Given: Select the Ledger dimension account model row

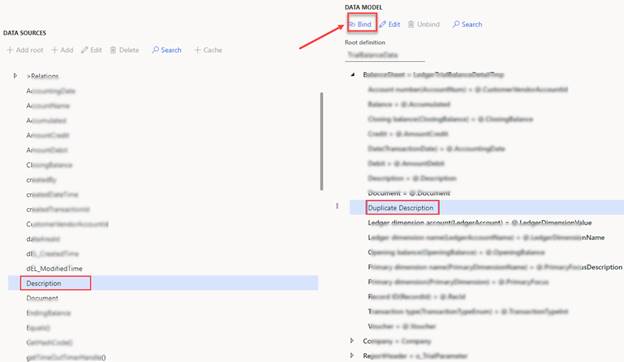Looking at the screenshot, I should coord(480,222).
